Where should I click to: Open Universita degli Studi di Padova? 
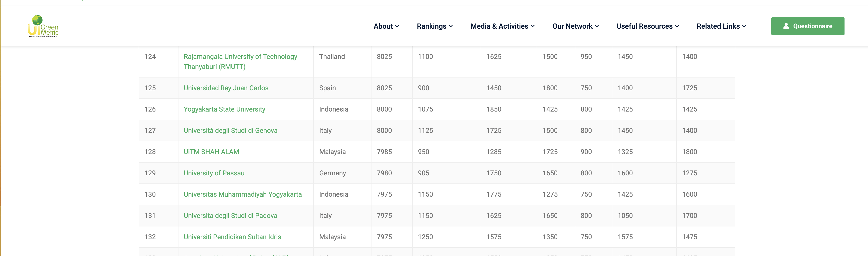pyautogui.click(x=231, y=215)
